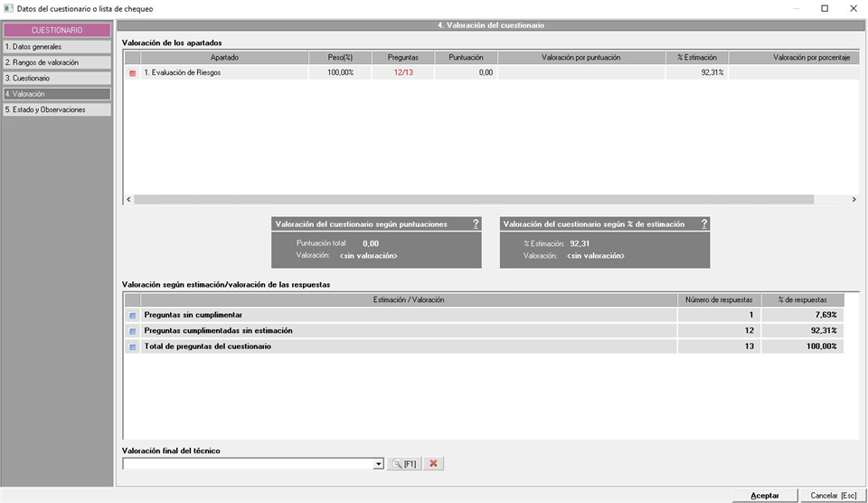The image size is (868, 503).
Task: Open the Valoración final del técnico dropdown
Action: pos(378,464)
